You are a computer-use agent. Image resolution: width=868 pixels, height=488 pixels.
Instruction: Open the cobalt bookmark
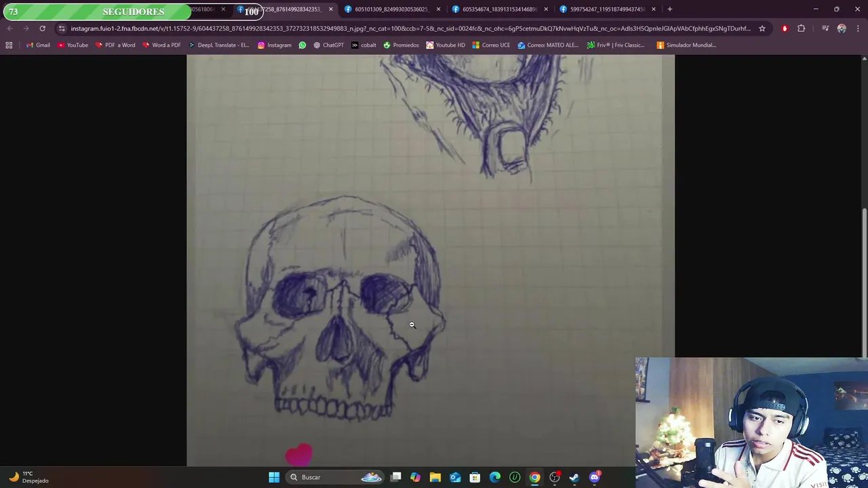363,45
